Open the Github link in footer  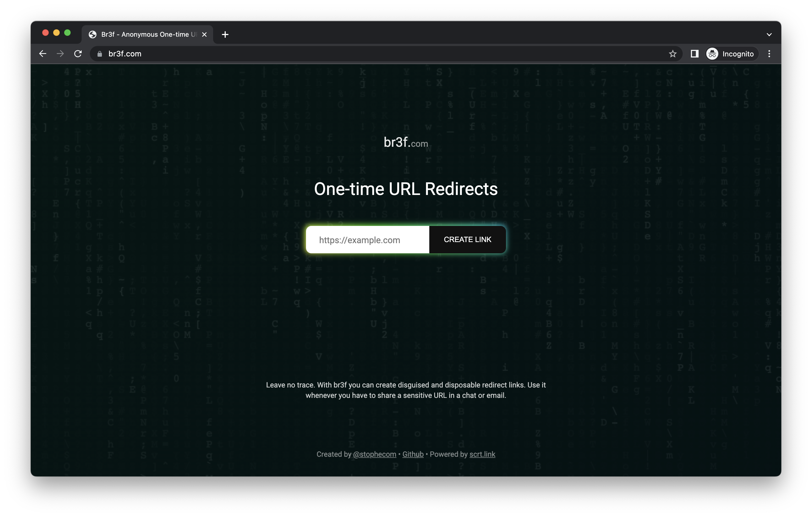coord(413,454)
